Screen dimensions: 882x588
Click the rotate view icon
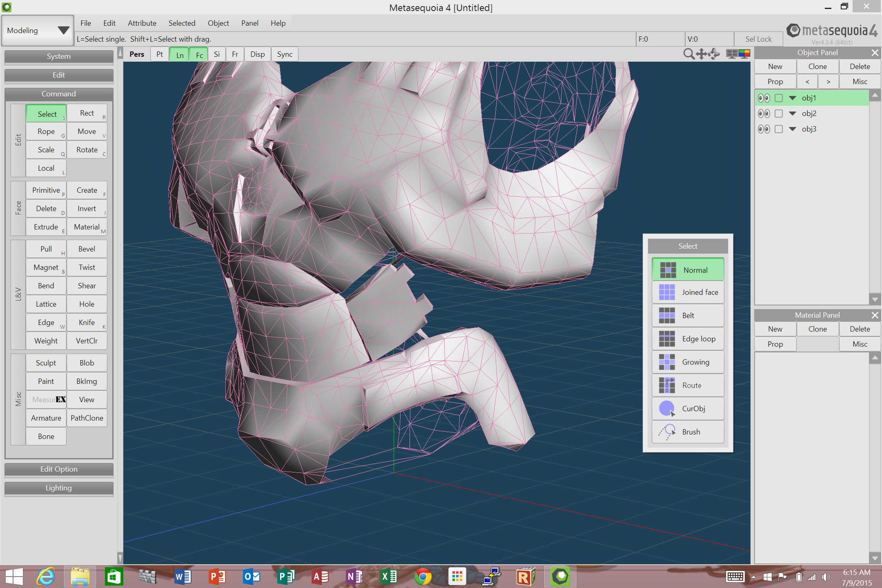click(714, 54)
